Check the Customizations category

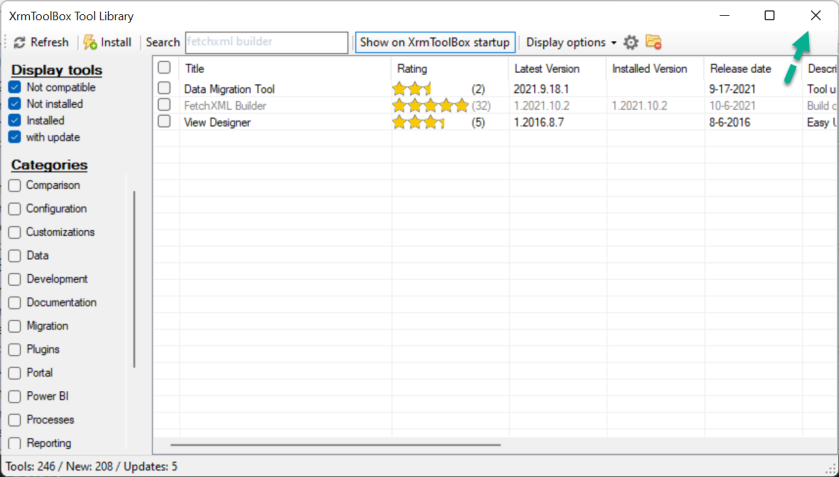15,232
